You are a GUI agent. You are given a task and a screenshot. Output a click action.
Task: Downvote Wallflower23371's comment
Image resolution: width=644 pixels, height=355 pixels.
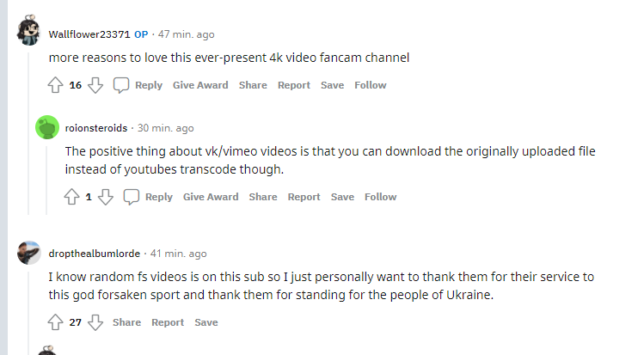(95, 85)
